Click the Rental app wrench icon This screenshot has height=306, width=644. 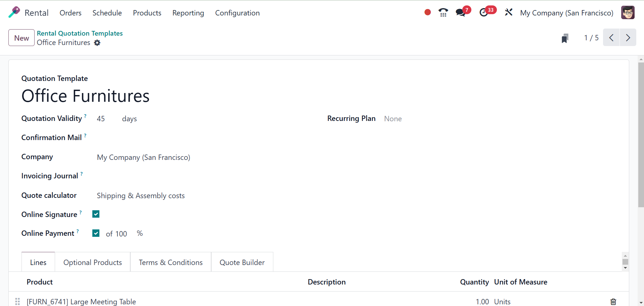click(x=14, y=12)
